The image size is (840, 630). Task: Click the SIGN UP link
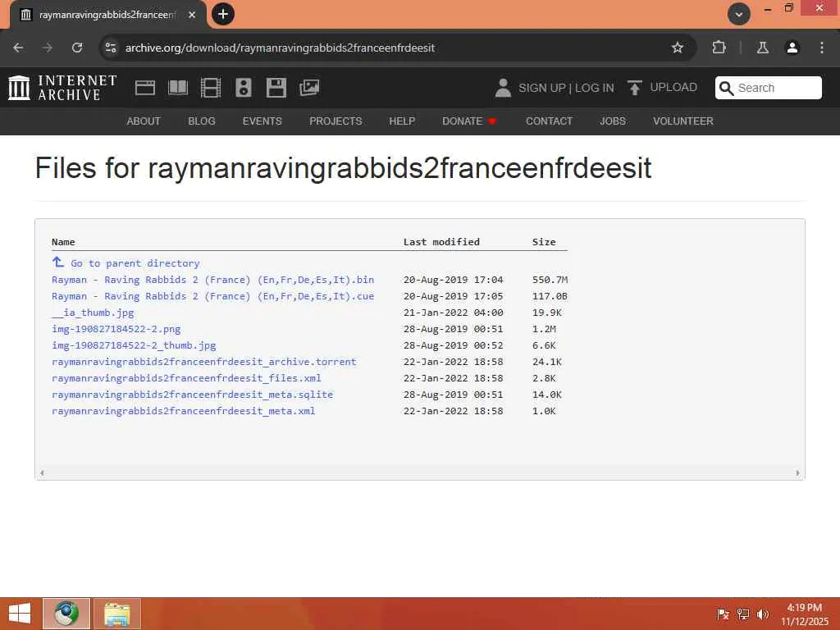pyautogui.click(x=541, y=88)
